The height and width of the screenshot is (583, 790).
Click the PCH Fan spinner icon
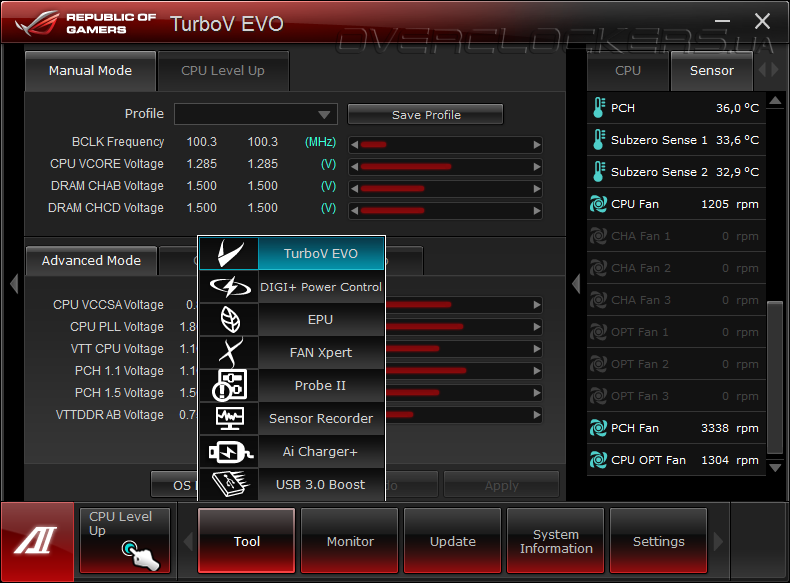click(x=599, y=428)
